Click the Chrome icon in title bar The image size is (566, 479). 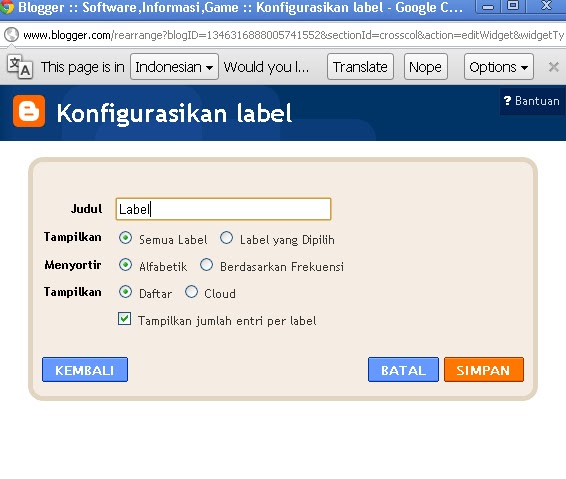(6, 7)
